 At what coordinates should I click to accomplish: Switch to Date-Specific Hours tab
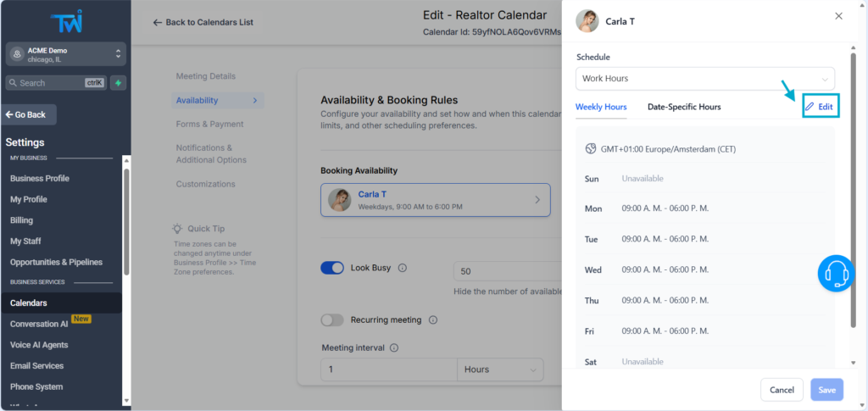point(684,107)
